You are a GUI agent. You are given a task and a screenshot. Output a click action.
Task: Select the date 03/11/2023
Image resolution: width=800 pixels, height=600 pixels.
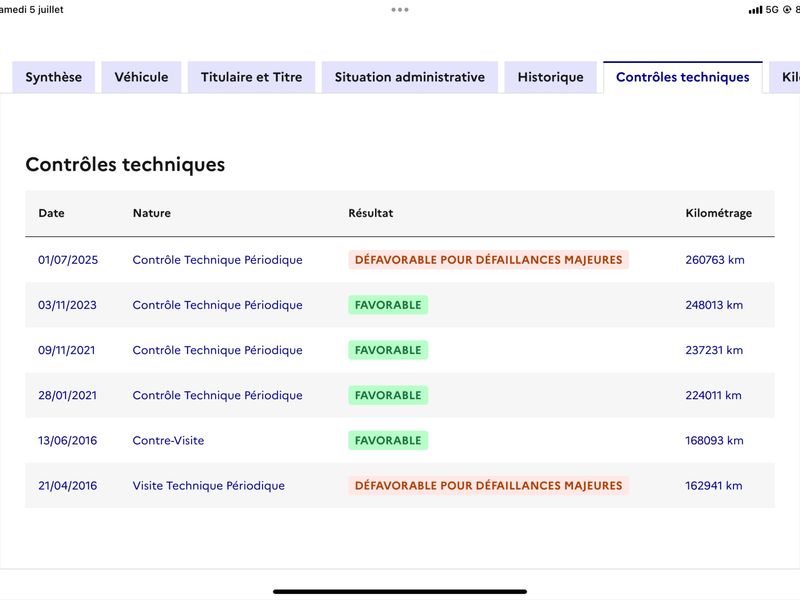(67, 305)
